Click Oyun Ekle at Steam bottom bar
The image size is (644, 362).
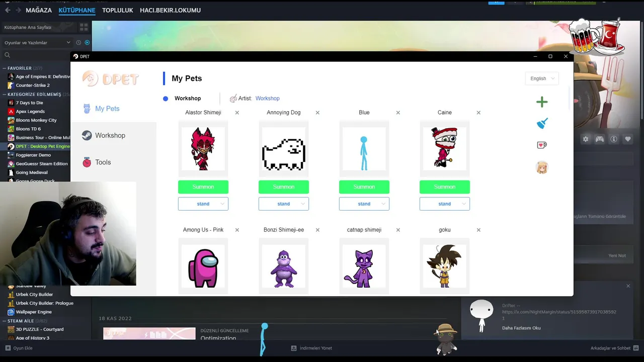(x=19, y=348)
